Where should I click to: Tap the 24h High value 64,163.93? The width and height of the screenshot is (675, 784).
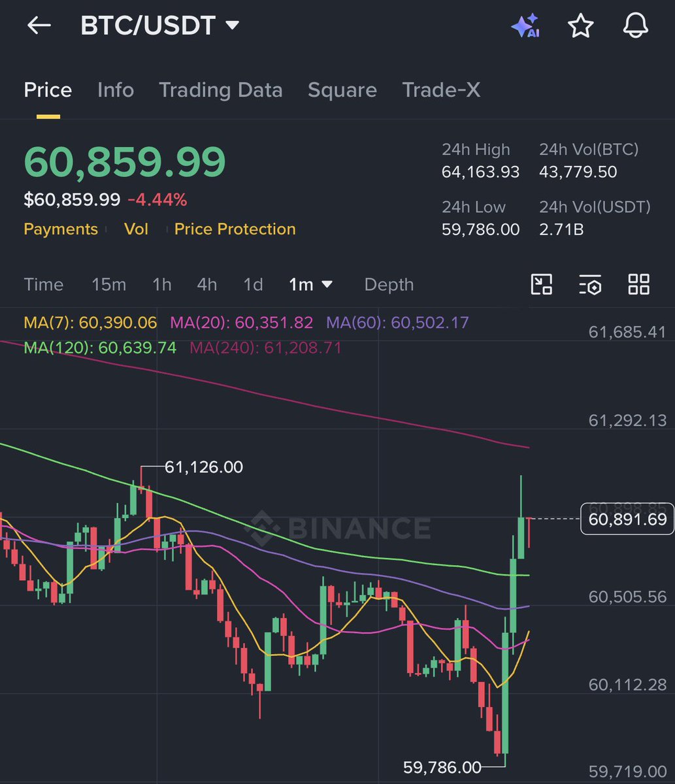click(480, 172)
